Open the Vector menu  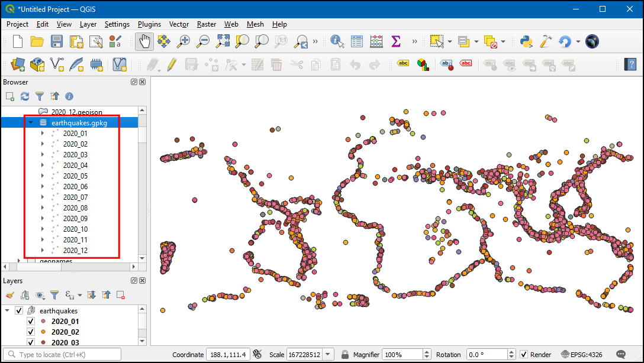(x=179, y=24)
